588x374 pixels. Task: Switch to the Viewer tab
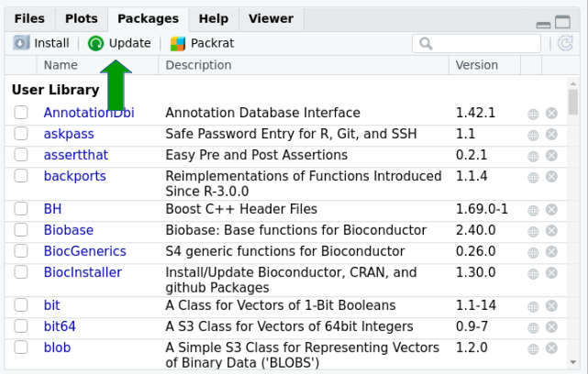click(x=272, y=18)
